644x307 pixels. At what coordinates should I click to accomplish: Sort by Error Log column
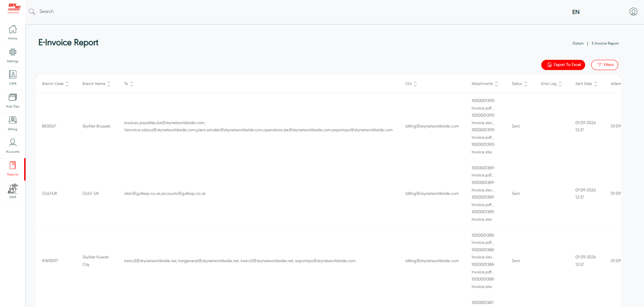coord(560,84)
